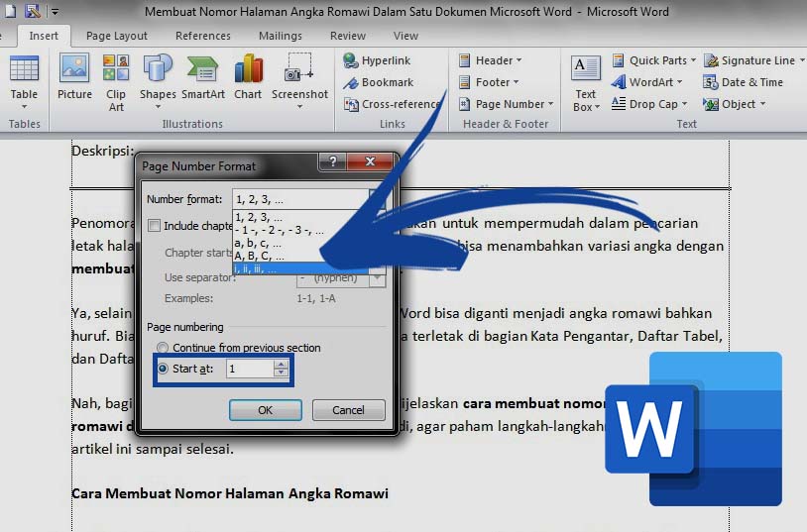Click the print preview icon in quick access toolbar
This screenshot has height=532, width=807.
33,11
